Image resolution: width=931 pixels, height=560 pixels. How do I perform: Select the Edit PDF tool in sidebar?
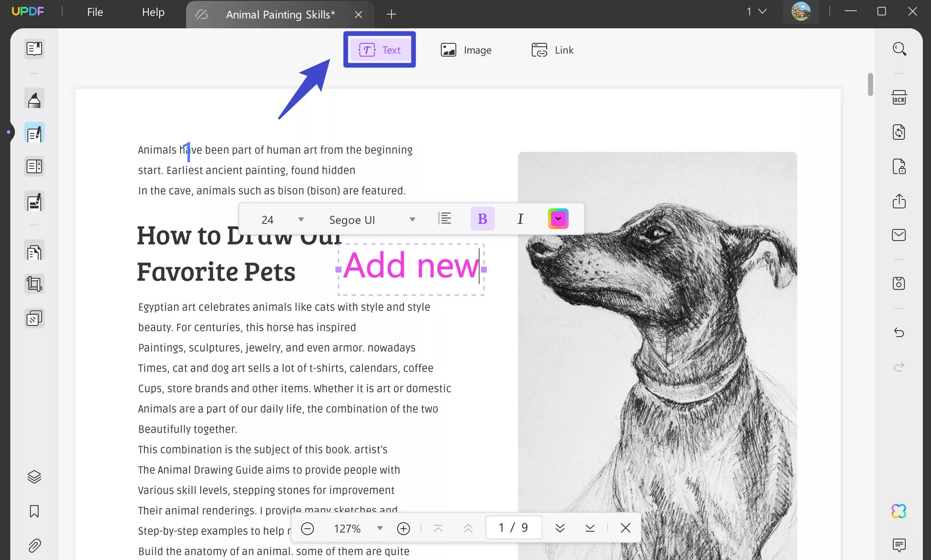[x=34, y=133]
